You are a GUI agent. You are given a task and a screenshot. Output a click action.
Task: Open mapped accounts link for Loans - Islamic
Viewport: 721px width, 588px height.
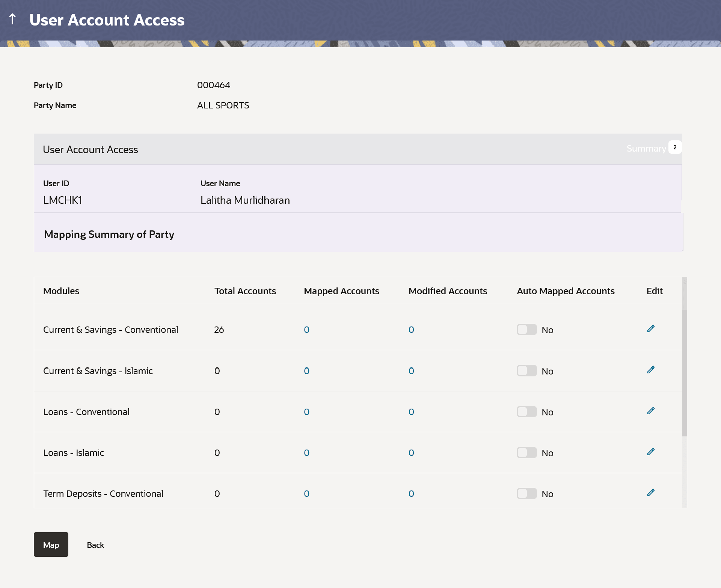pos(306,453)
